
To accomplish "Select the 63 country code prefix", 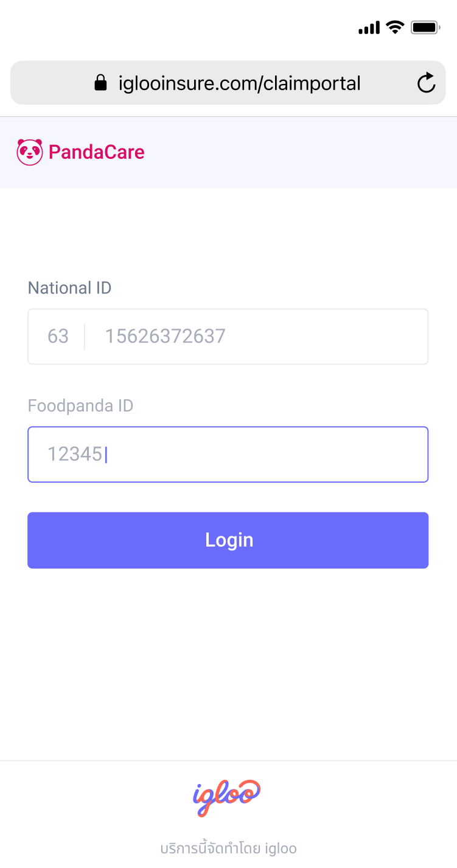I will [58, 337].
